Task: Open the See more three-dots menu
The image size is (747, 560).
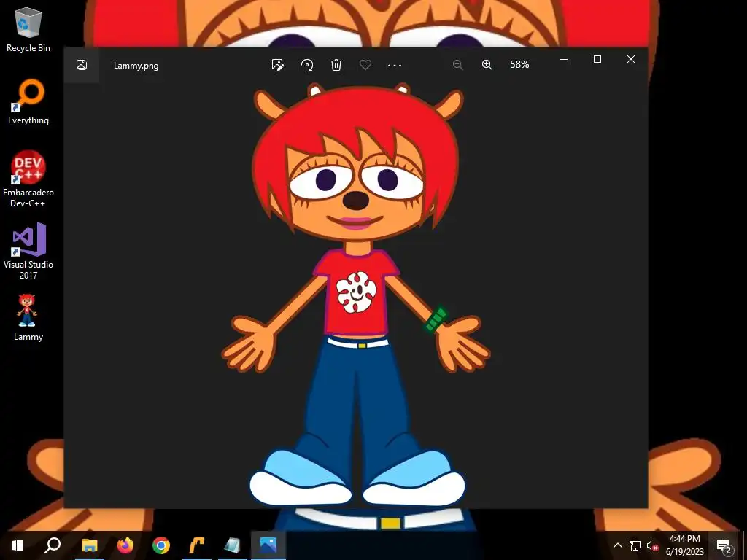Action: (x=395, y=65)
